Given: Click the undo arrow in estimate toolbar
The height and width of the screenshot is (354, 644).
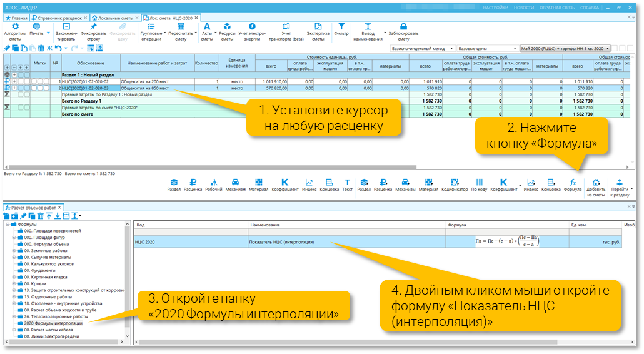Looking at the screenshot, I should click(x=58, y=48).
